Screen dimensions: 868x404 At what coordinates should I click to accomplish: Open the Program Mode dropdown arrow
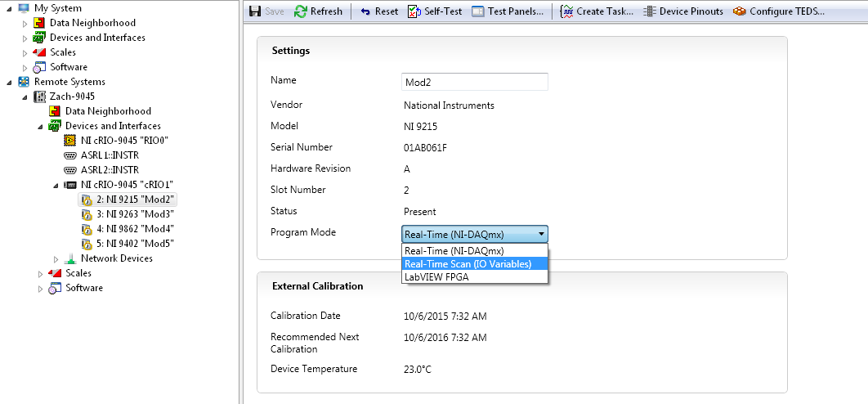[540, 234]
